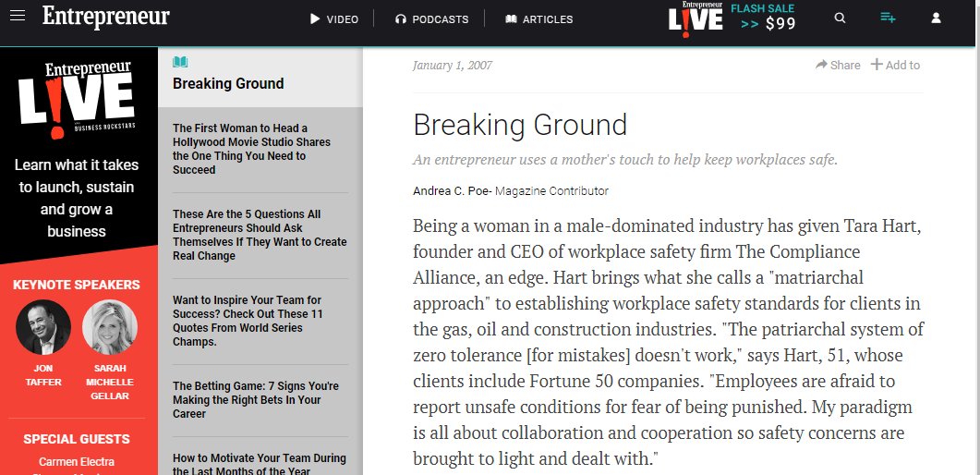
Task: Click the Add to button
Action: 896,65
